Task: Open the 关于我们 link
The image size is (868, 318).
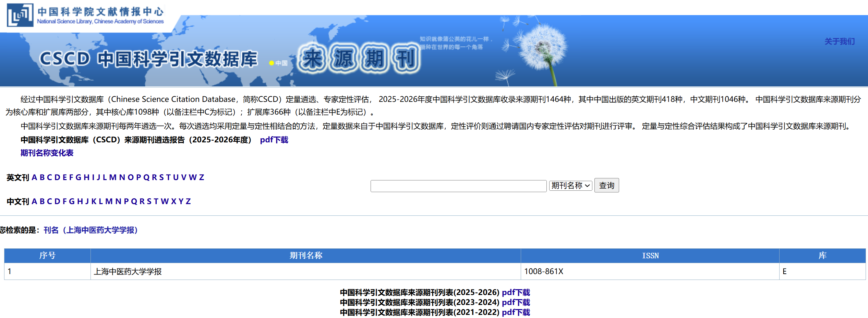Action: point(839,42)
